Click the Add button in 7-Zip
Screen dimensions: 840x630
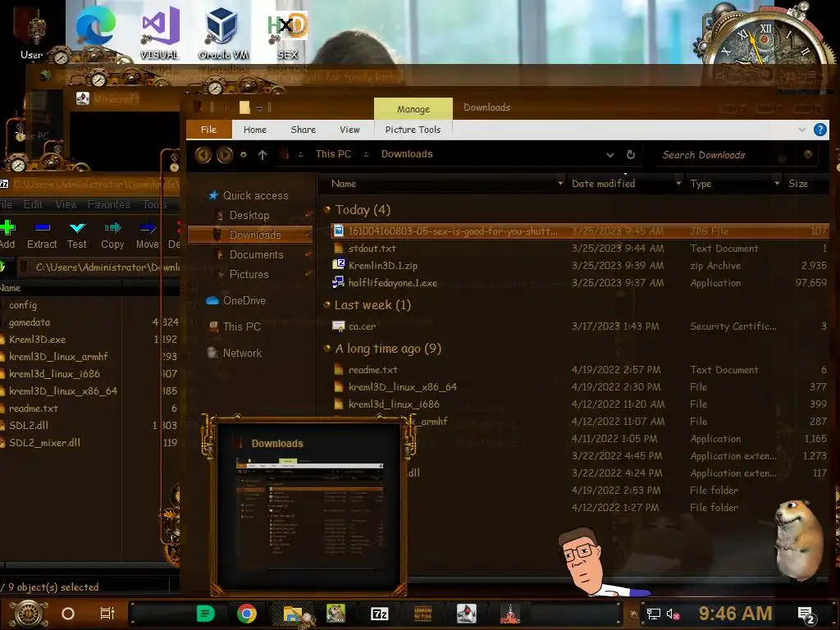point(7,235)
